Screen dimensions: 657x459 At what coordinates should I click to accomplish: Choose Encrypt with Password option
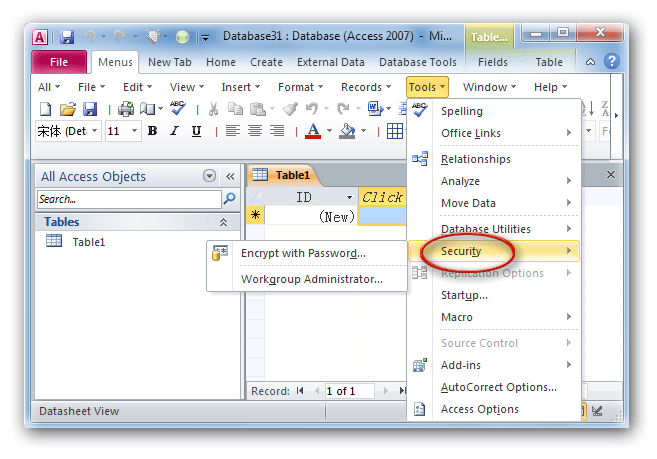point(307,253)
